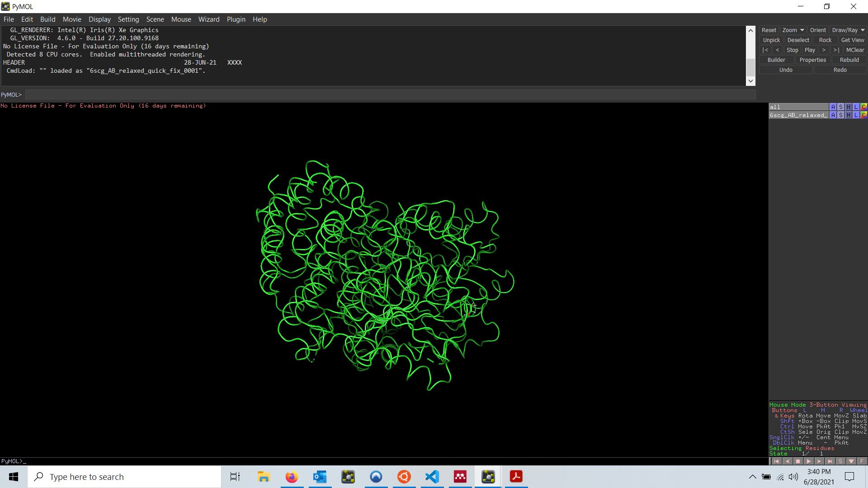Toggle the Rock animation button
This screenshot has width=868, height=488.
tap(825, 40)
